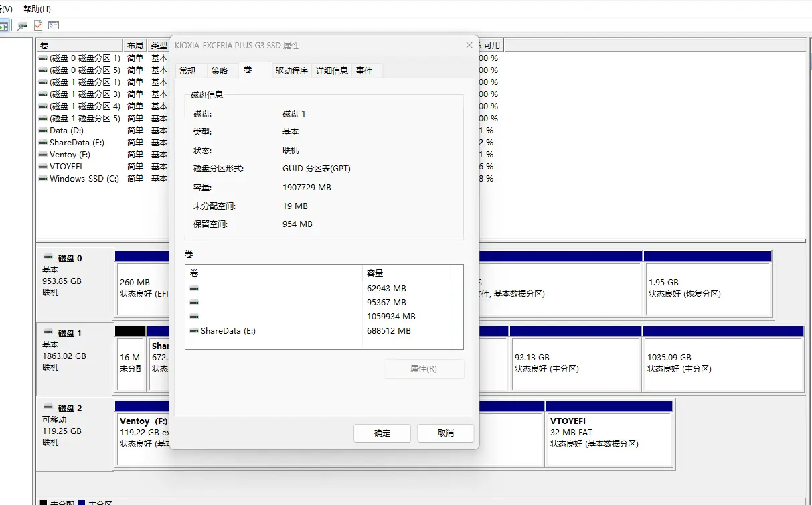
Task: Select the 260 MB partition on disk 0
Action: click(143, 288)
